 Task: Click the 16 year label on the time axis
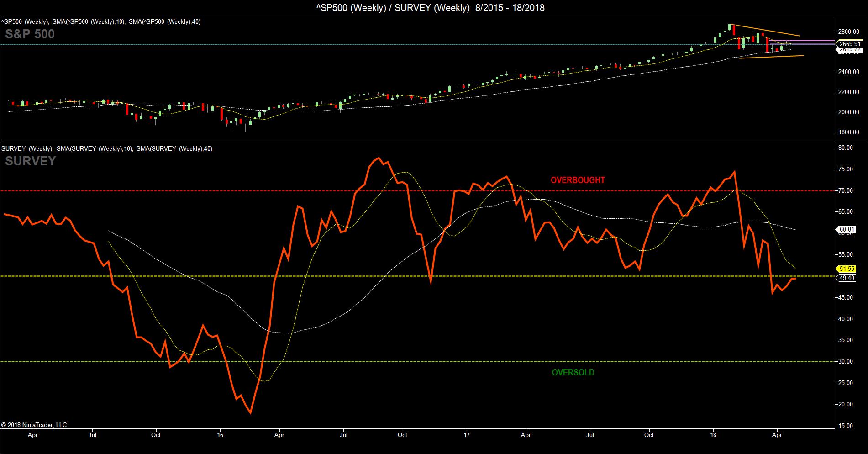coord(220,435)
